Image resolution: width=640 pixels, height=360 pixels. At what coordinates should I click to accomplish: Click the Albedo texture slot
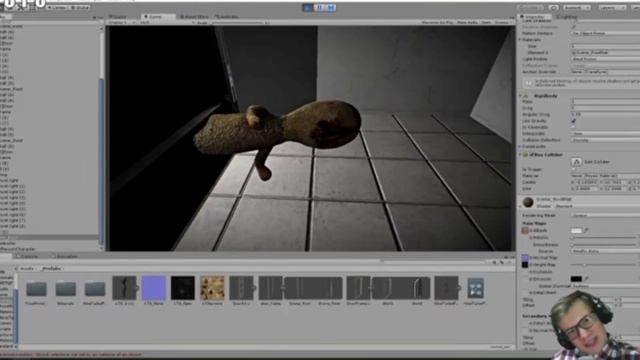coord(525,231)
